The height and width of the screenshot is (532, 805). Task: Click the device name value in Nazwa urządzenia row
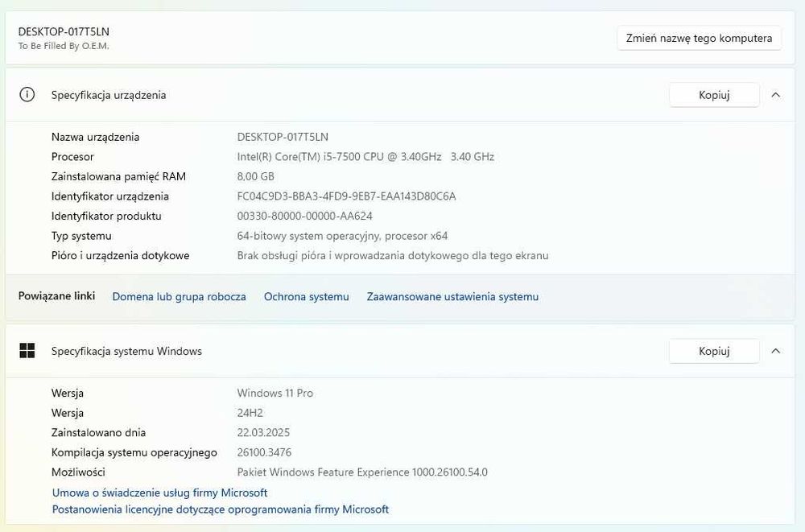pos(283,137)
